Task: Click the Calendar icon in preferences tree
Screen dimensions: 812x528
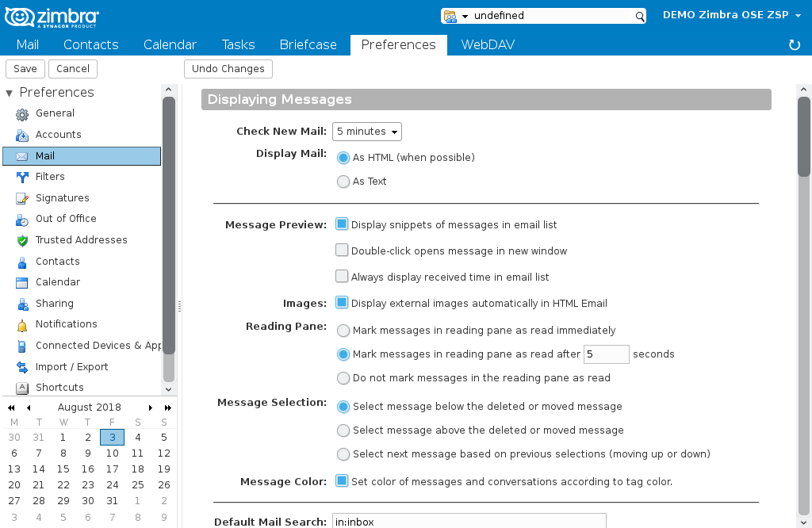Action: 21,283
